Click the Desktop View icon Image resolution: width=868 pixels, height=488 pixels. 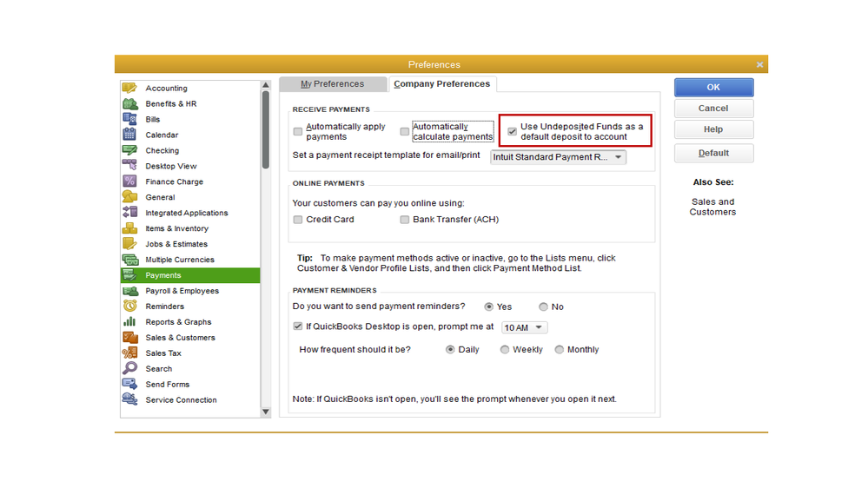pyautogui.click(x=129, y=166)
